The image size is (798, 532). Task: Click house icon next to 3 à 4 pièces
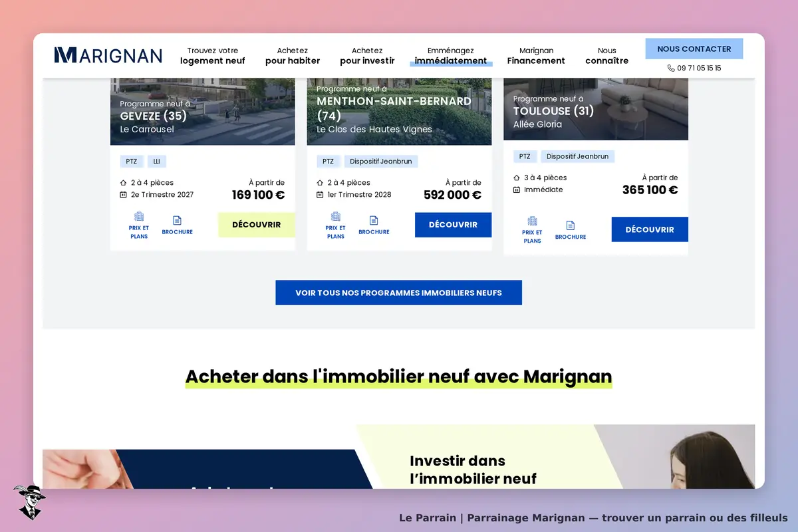517,178
